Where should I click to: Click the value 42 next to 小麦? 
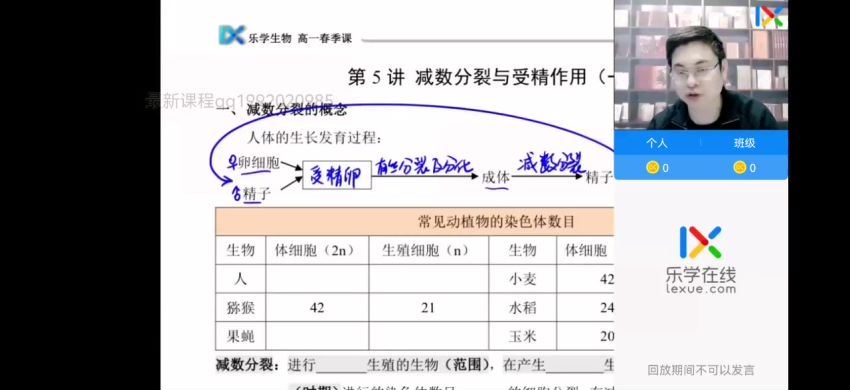pyautogui.click(x=607, y=279)
